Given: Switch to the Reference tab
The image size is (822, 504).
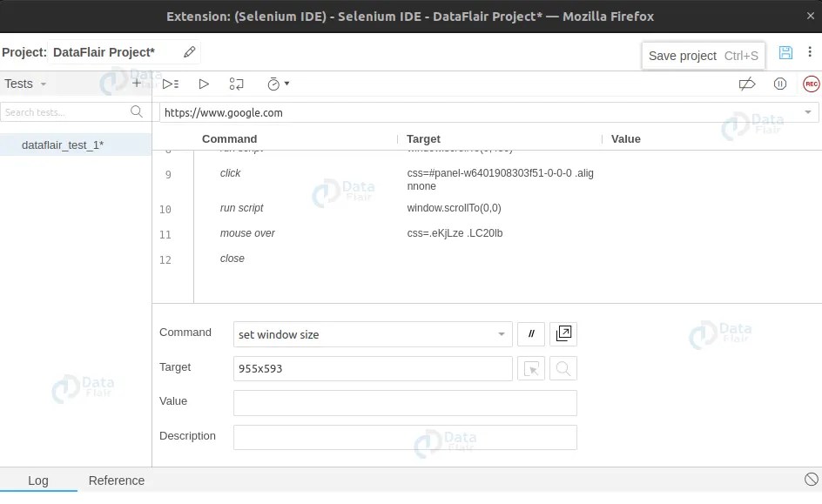Looking at the screenshot, I should 116,480.
